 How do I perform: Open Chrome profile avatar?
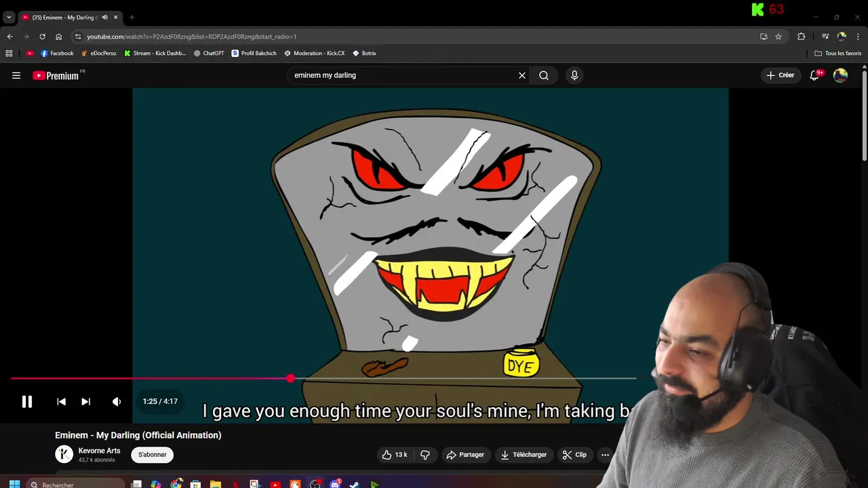[x=842, y=37]
